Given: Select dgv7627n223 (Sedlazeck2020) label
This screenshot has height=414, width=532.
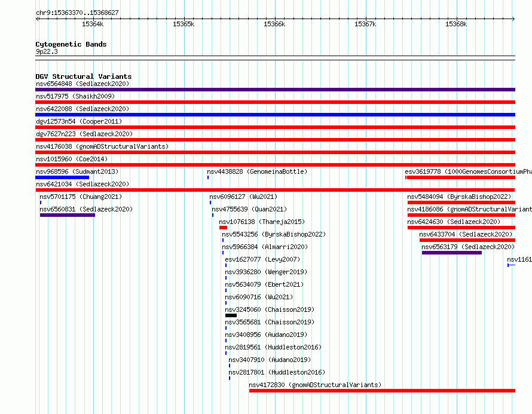Looking at the screenshot, I should [84, 134].
